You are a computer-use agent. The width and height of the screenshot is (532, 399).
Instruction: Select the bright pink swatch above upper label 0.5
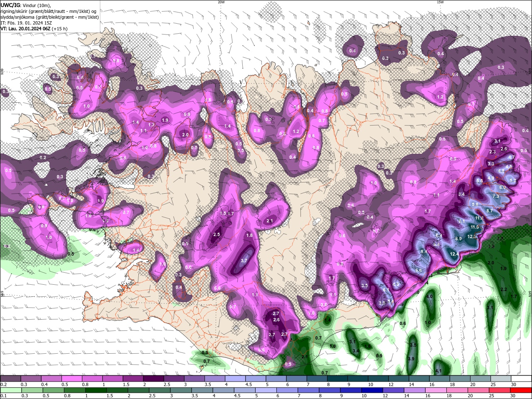click(x=72, y=378)
